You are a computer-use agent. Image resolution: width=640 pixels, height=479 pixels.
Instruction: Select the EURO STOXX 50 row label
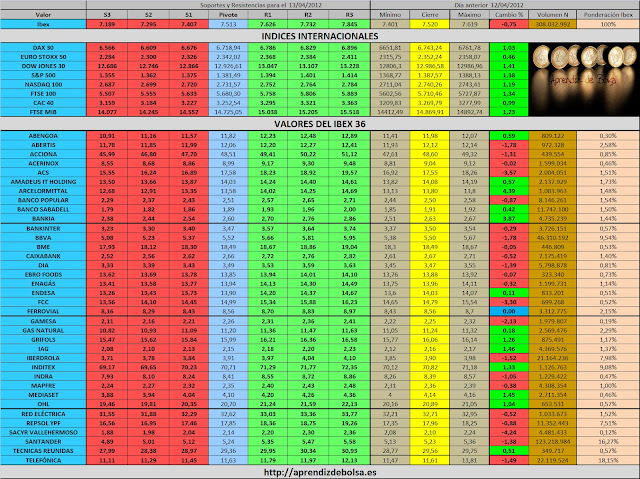[x=43, y=57]
